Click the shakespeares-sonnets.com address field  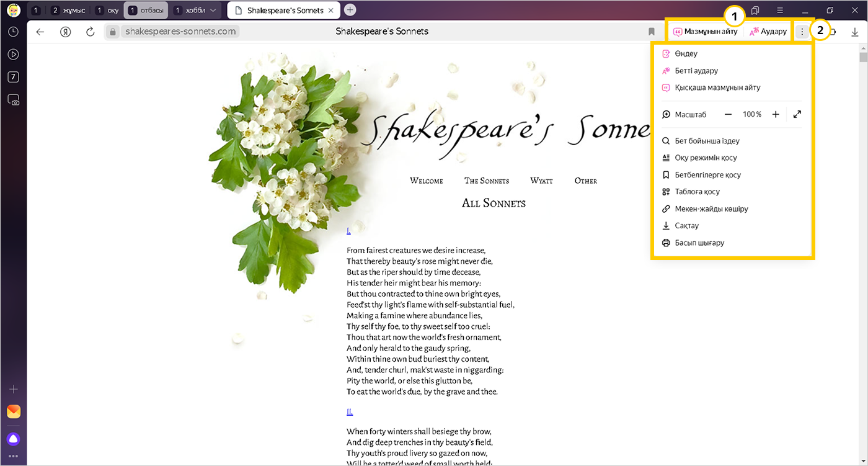(180, 32)
